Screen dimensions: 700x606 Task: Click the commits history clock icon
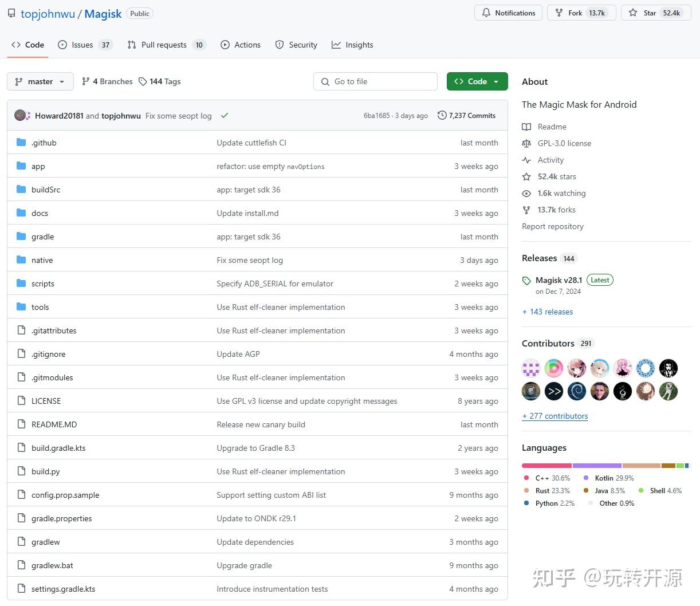point(442,115)
